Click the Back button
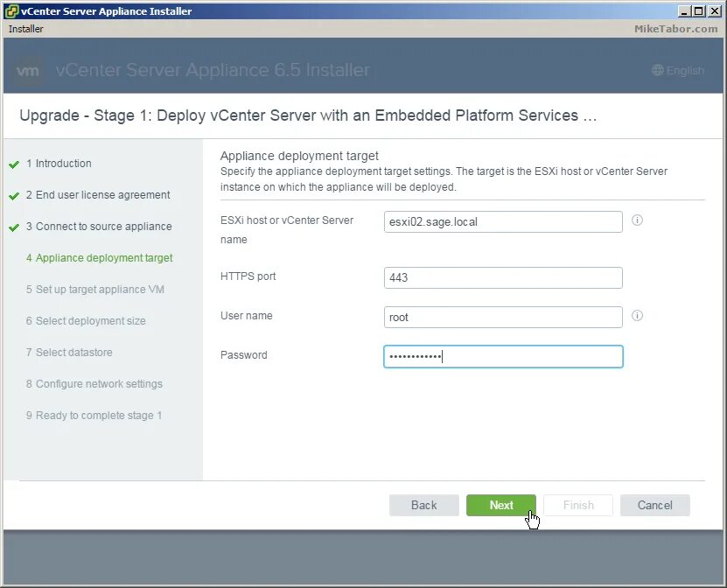 pyautogui.click(x=423, y=505)
